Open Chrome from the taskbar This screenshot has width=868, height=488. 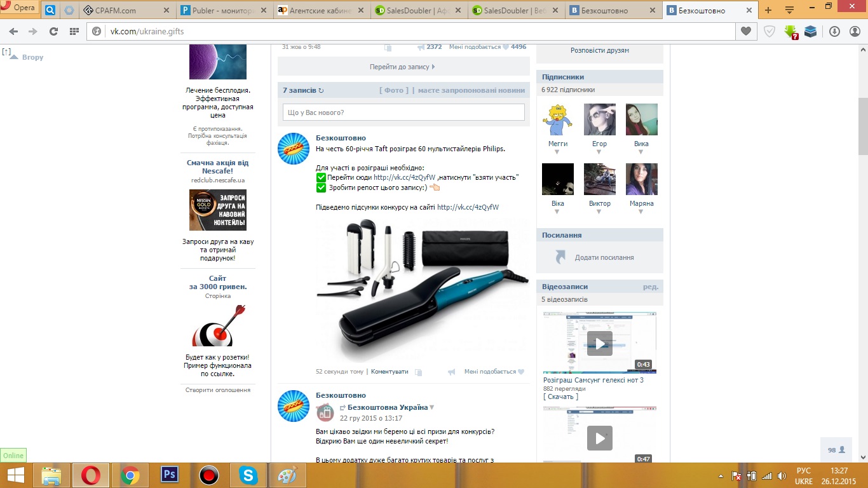point(130,475)
